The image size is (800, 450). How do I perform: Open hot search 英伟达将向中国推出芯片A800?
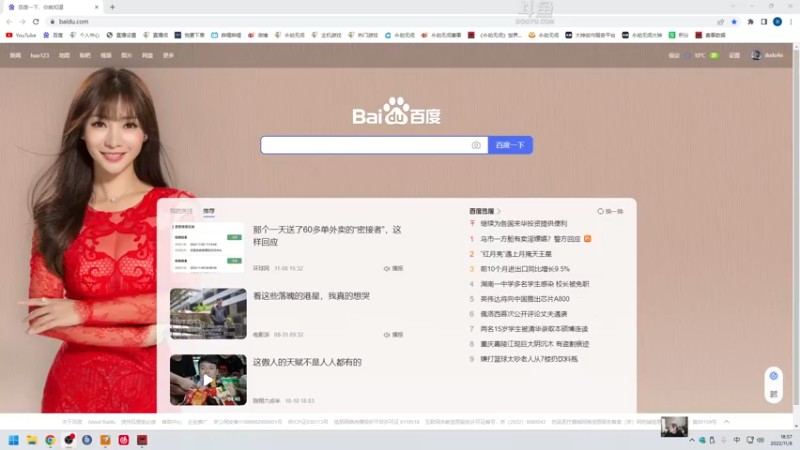click(x=525, y=299)
